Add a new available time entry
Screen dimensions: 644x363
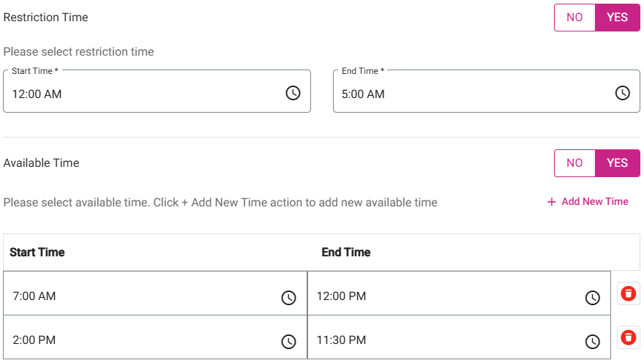click(588, 202)
